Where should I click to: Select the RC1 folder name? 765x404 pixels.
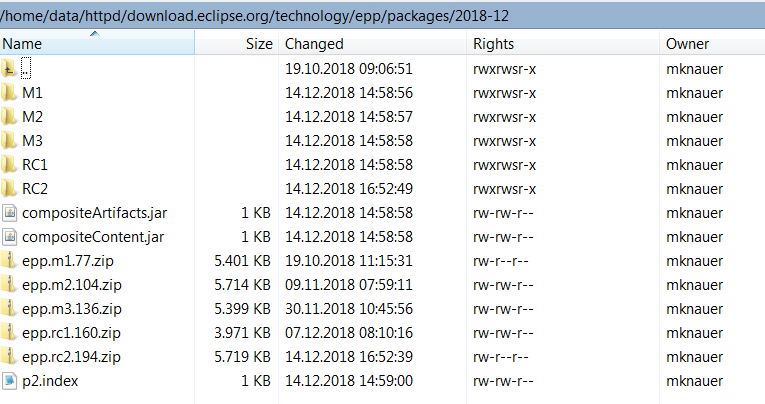click(36, 165)
